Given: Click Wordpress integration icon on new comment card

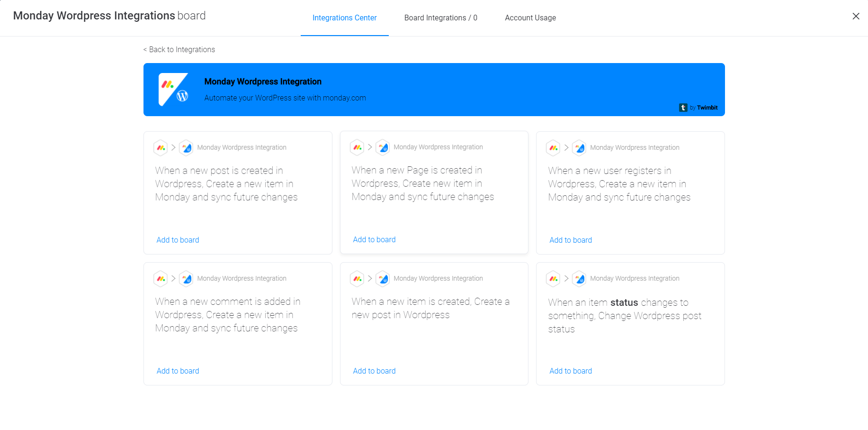Looking at the screenshot, I should pos(187,279).
